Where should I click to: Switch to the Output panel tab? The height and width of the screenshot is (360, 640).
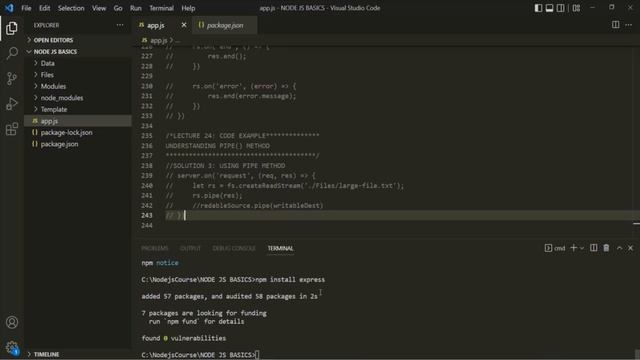(x=190, y=248)
